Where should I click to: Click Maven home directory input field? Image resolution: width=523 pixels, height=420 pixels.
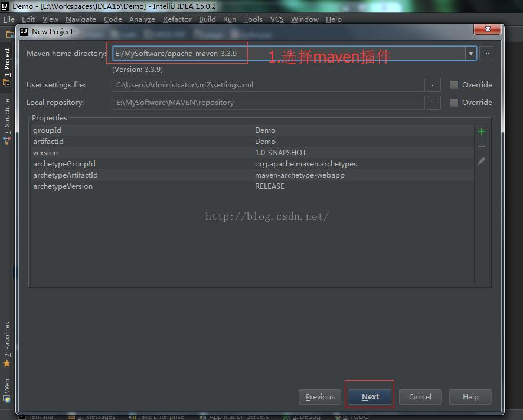pos(289,53)
